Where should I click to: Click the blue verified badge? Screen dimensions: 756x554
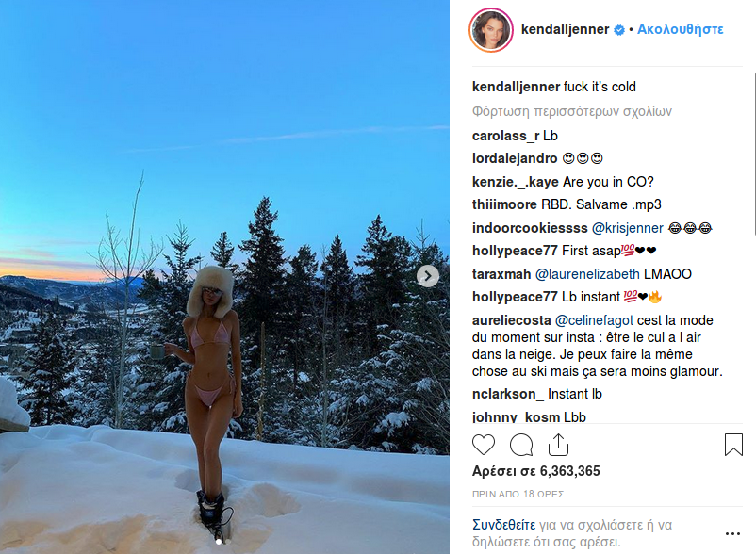click(x=619, y=30)
